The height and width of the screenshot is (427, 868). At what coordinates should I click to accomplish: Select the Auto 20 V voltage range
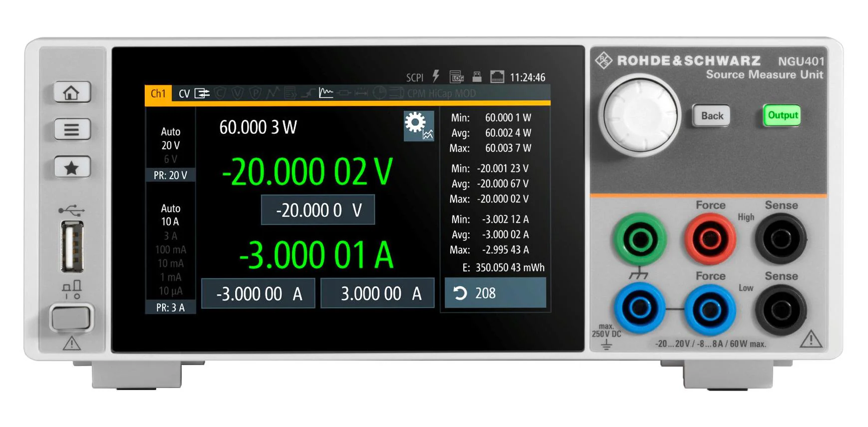click(170, 138)
